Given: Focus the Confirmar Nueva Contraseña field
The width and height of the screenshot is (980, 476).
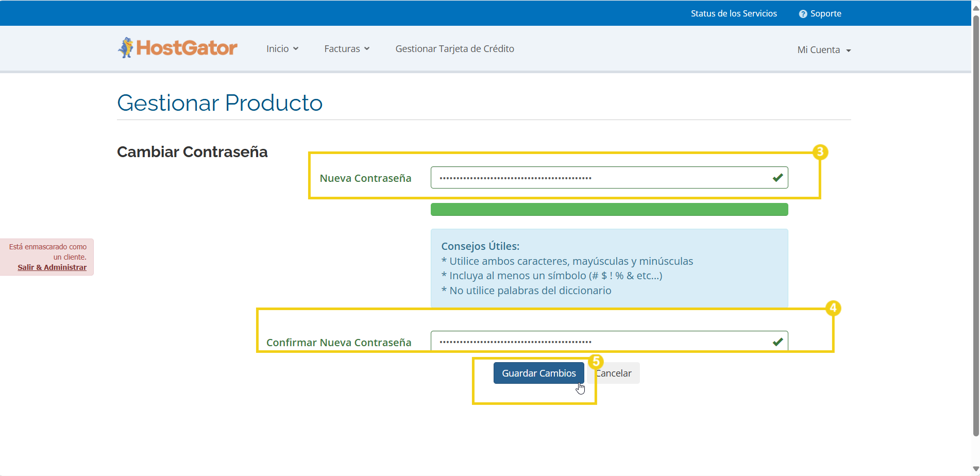Looking at the screenshot, I should tap(598, 342).
